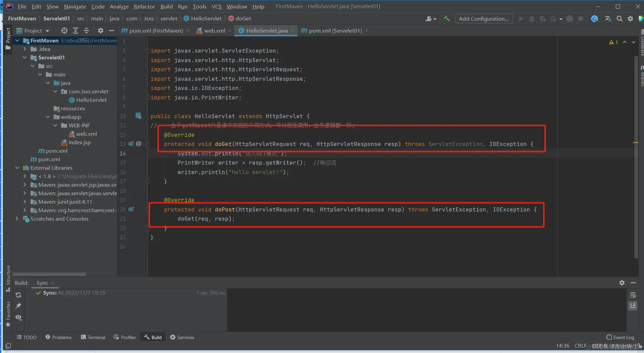Click the yellow warning stripe marker in editor scrollbar
This screenshot has width=644, height=353.
pyautogui.click(x=636, y=143)
